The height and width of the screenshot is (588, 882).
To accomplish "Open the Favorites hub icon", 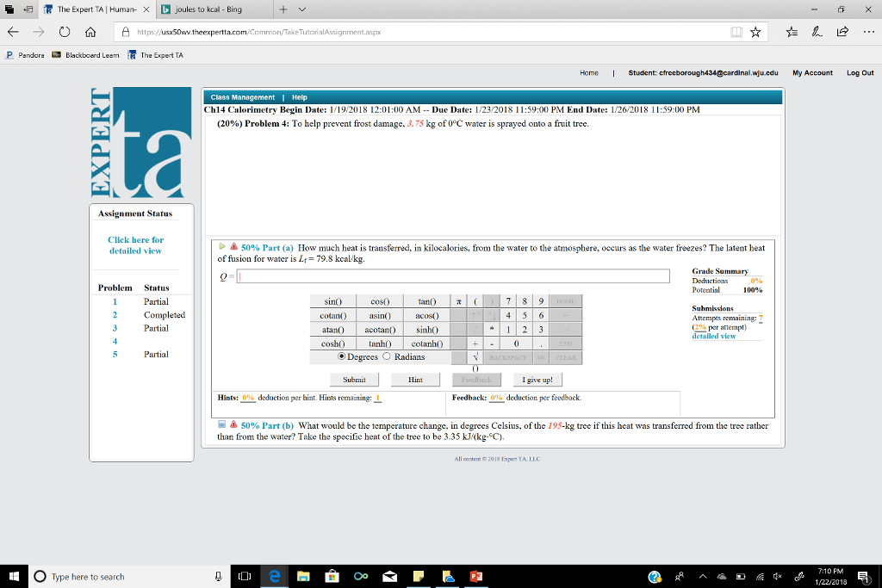I will (792, 32).
